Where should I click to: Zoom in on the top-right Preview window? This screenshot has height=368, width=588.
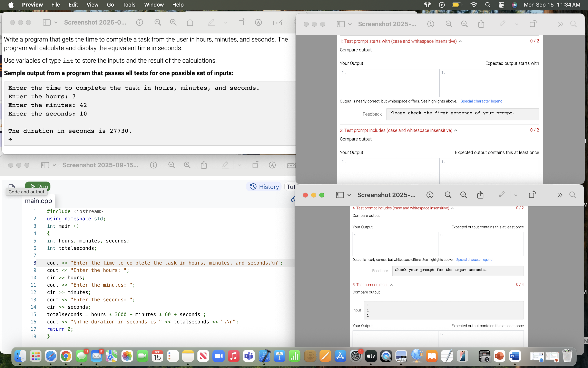[464, 24]
